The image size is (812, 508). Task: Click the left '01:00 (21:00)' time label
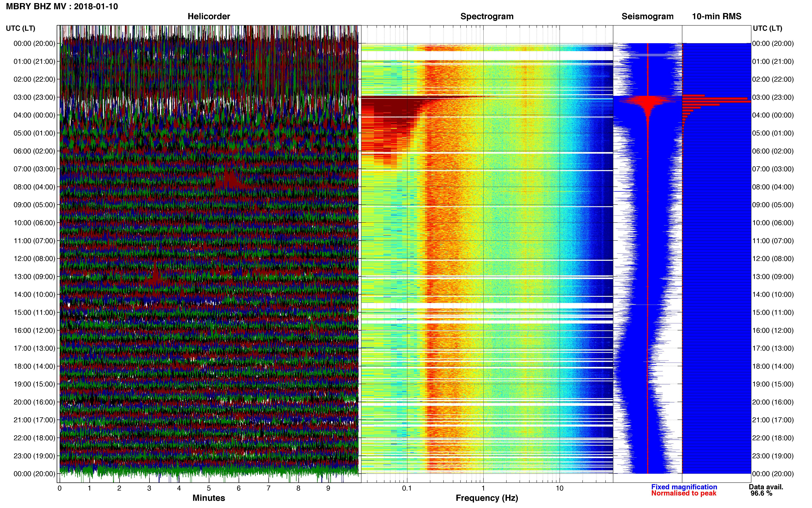click(34, 62)
